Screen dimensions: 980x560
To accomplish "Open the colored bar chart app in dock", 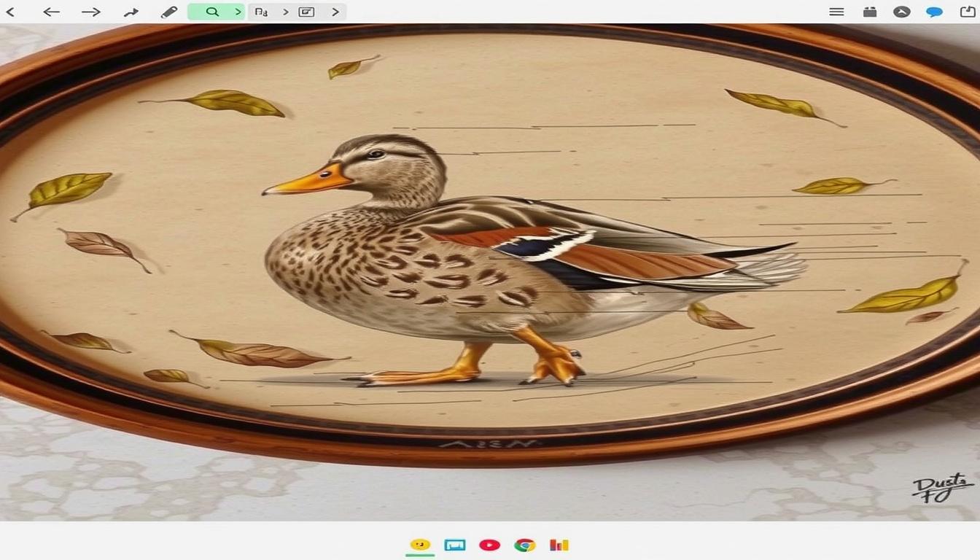I will pos(559,545).
